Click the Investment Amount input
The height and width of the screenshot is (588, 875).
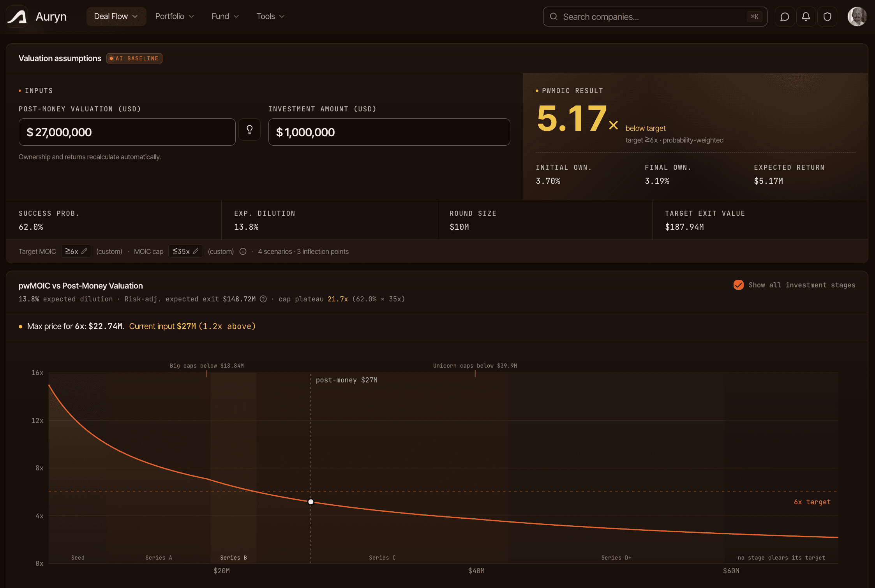tap(389, 132)
